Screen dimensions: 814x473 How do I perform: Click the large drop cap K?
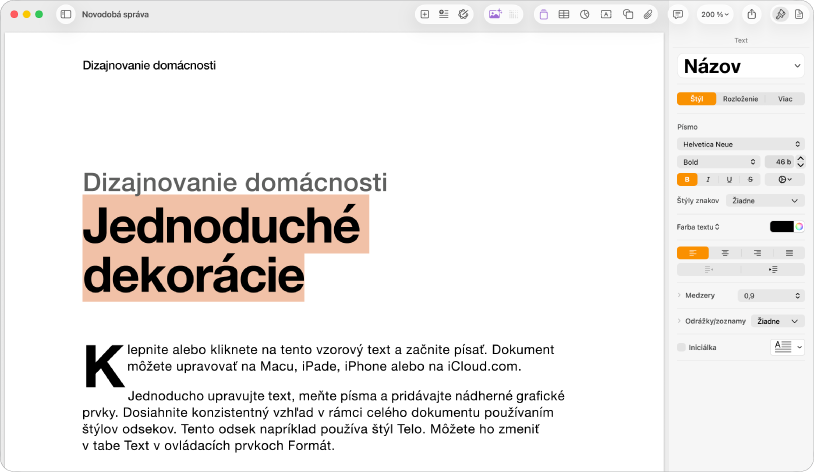pos(104,366)
